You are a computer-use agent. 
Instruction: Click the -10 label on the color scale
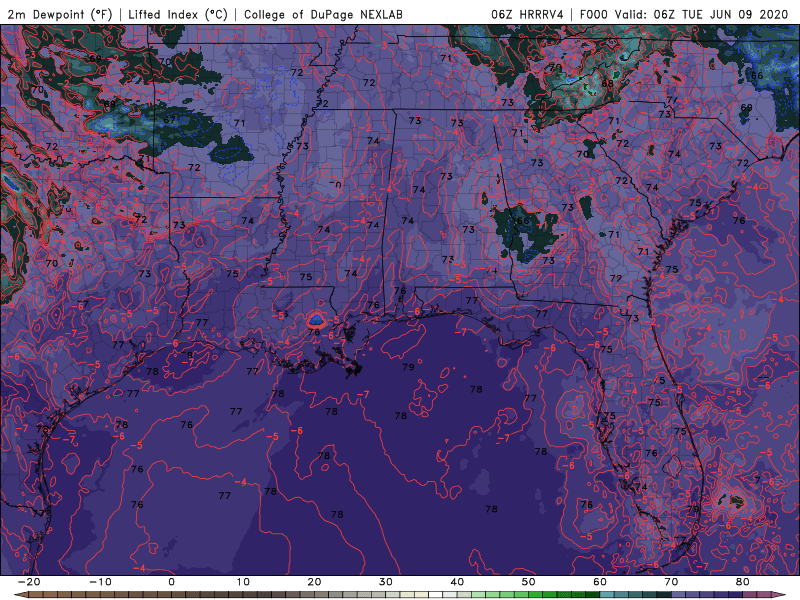tap(100, 582)
